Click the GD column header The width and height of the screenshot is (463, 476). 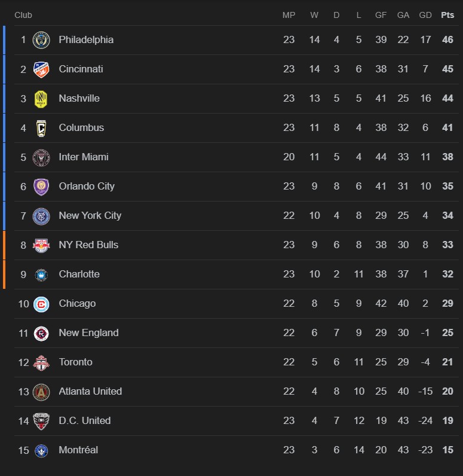(x=425, y=15)
